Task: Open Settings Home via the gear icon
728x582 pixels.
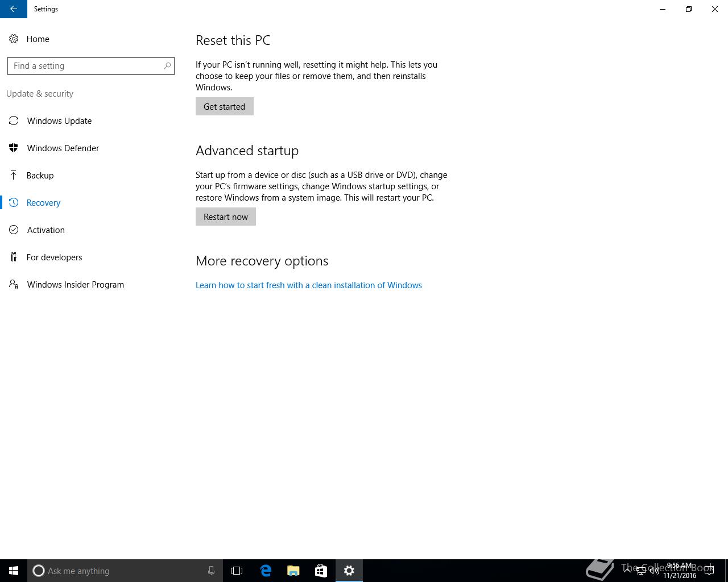Action: (x=14, y=39)
